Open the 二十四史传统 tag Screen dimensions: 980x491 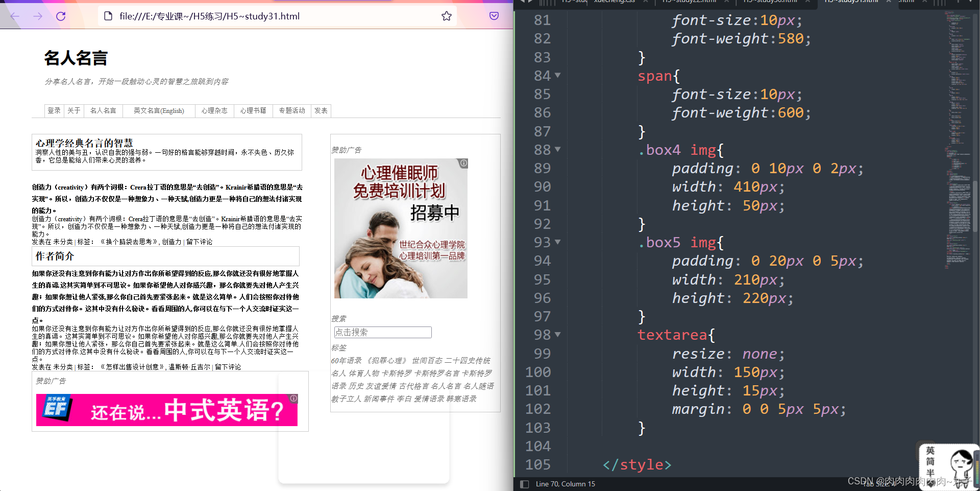pyautogui.click(x=468, y=361)
